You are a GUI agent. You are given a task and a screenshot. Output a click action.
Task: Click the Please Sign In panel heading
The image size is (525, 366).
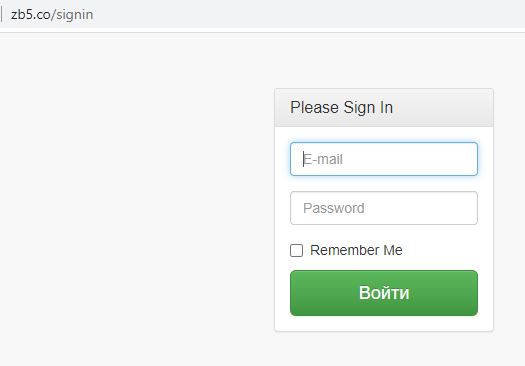(341, 107)
